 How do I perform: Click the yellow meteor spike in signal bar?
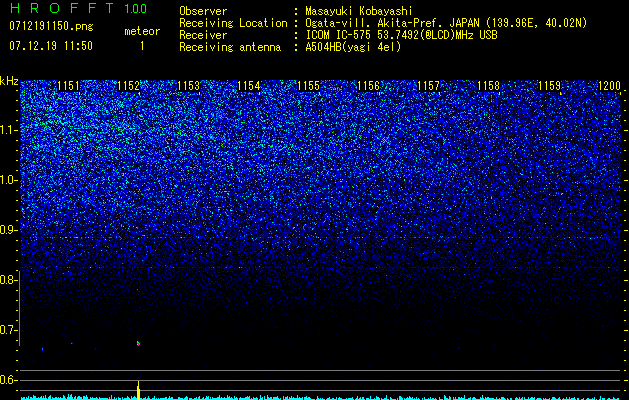[x=138, y=390]
